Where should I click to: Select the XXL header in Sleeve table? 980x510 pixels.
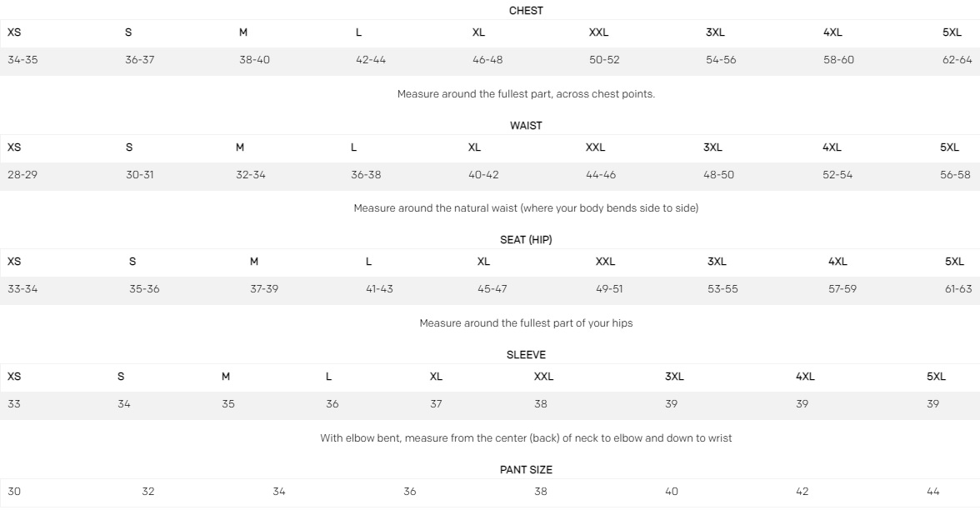(543, 377)
